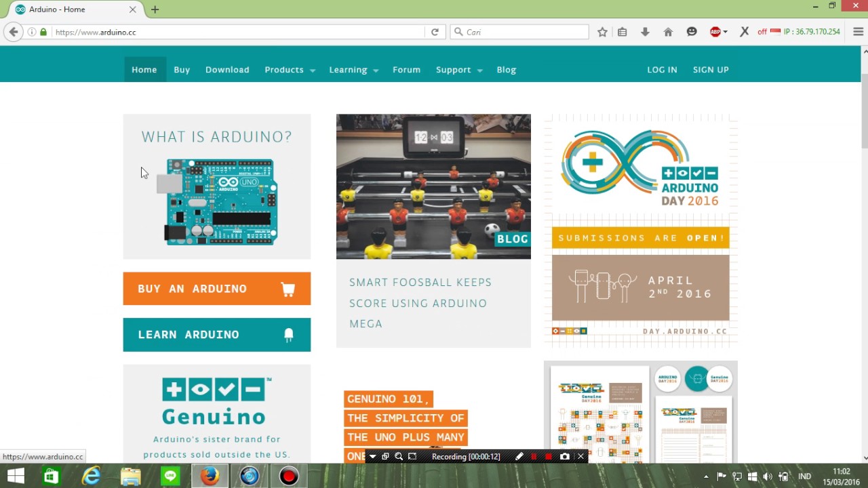Screen dimensions: 868x488
Task: Click the recorder region-select icon
Action: click(x=412, y=457)
